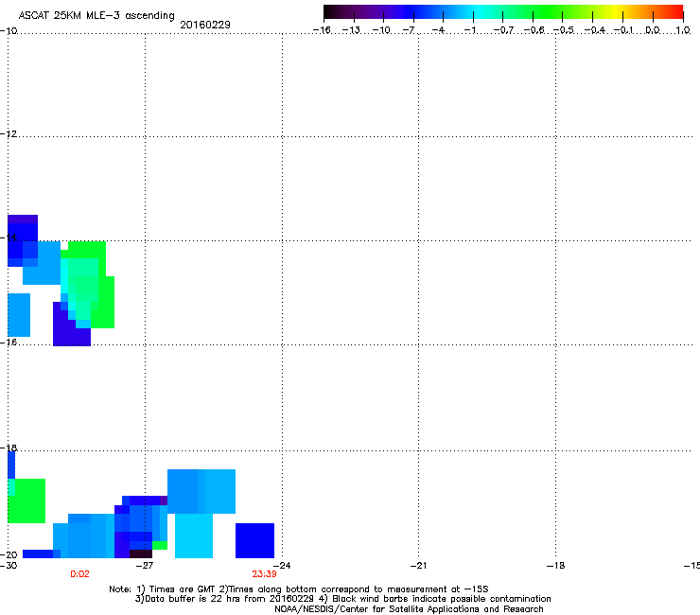700x615 pixels.
Task: Select colorbar tick label -13
Action: 351,30
